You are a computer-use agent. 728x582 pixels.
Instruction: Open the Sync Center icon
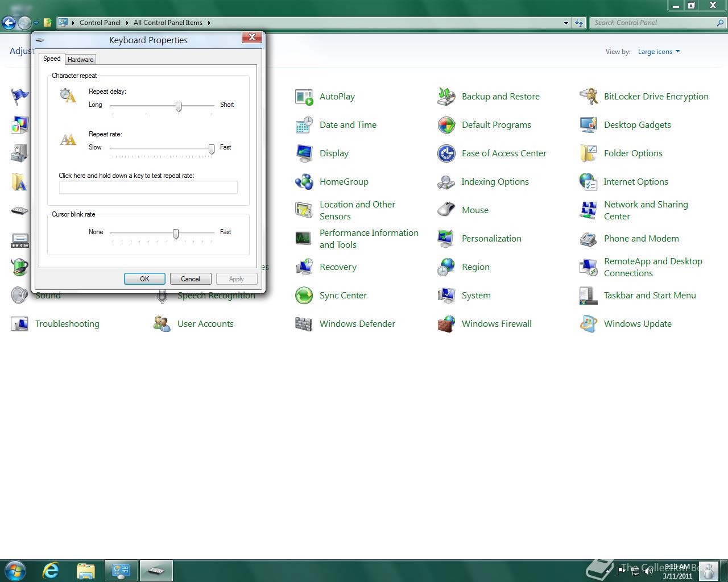[304, 296]
